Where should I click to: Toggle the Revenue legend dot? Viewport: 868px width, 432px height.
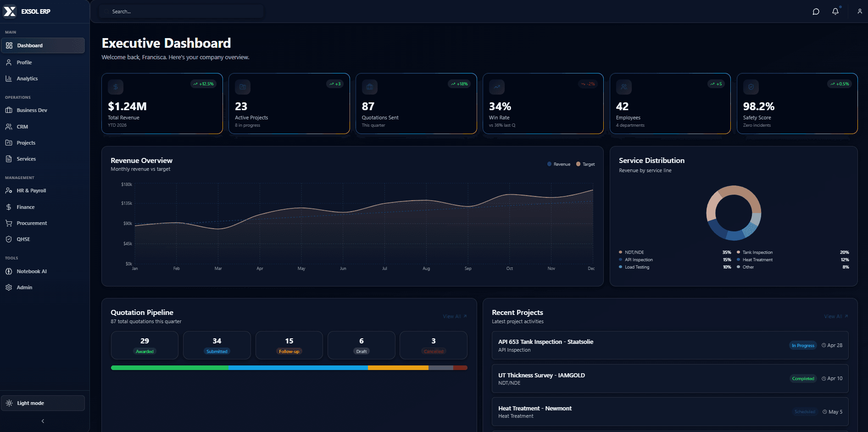(550, 164)
